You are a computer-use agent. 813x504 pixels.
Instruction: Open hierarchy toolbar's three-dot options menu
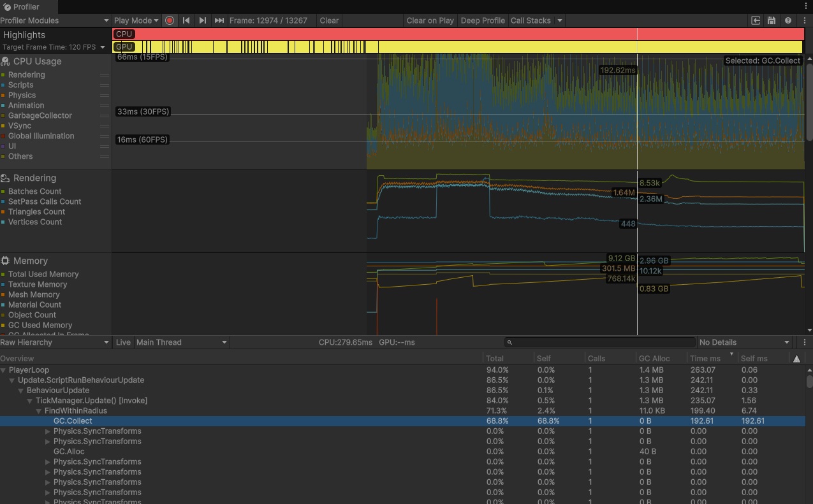[805, 342]
